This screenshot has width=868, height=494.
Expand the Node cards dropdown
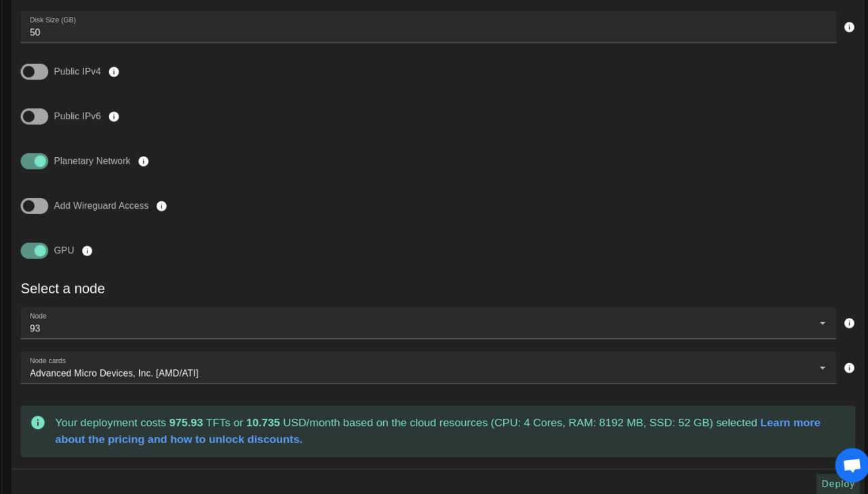(823, 367)
